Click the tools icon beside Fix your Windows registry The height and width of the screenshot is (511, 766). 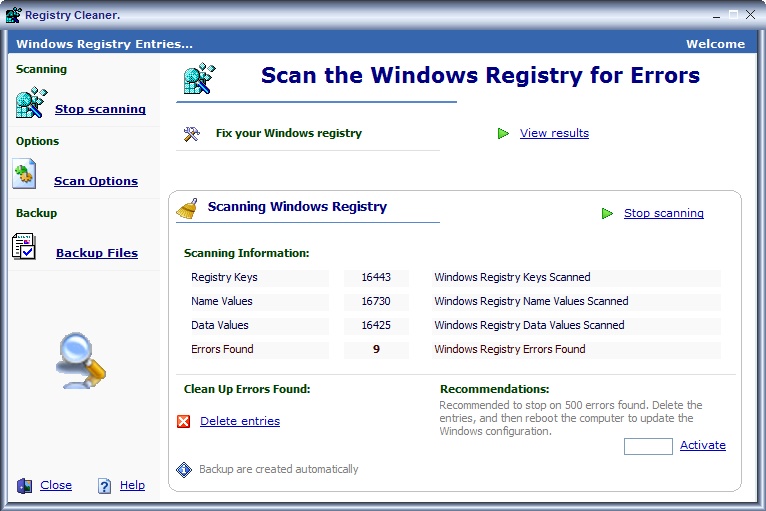(192, 133)
